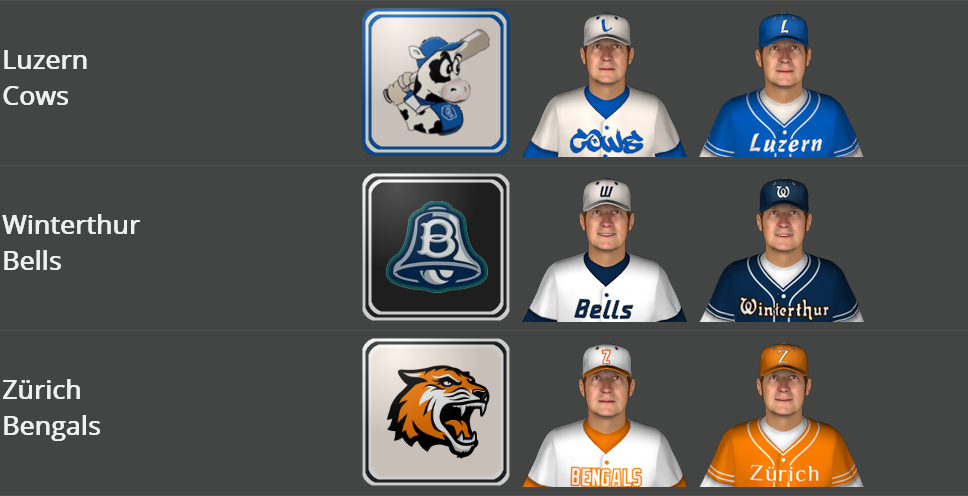Click the orange cap with Z letter
This screenshot has width=968, height=496.
click(x=783, y=360)
